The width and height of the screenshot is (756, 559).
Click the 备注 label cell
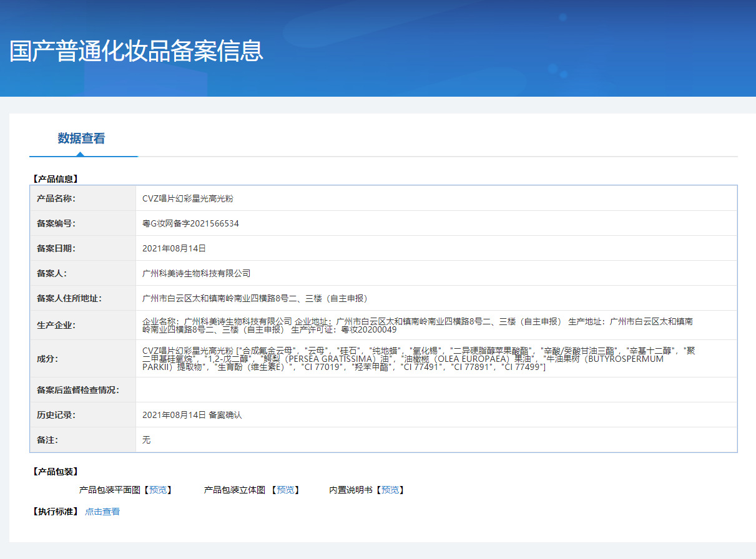(83, 440)
